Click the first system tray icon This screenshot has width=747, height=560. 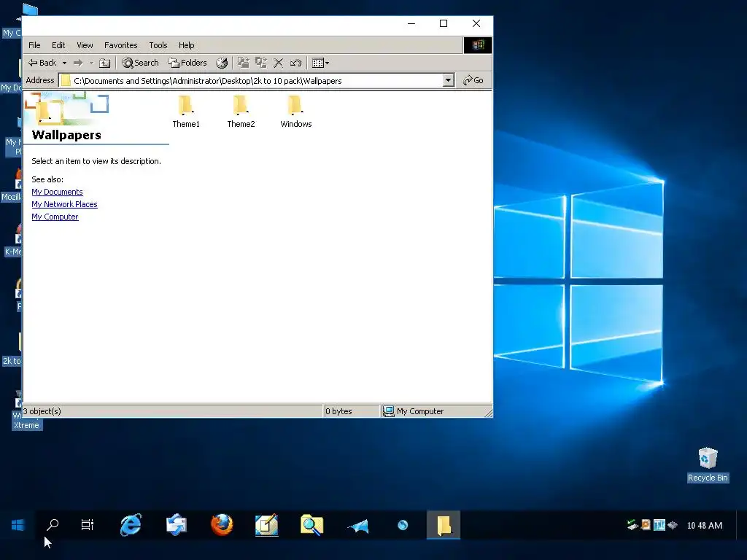coord(632,525)
